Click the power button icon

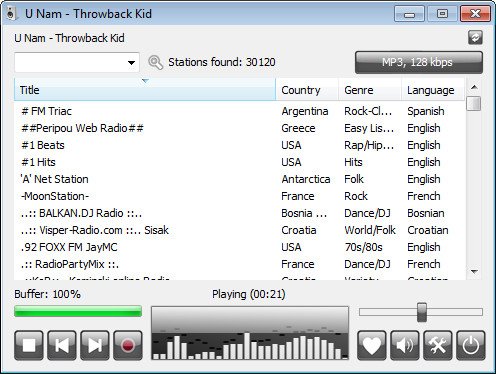[471, 345]
